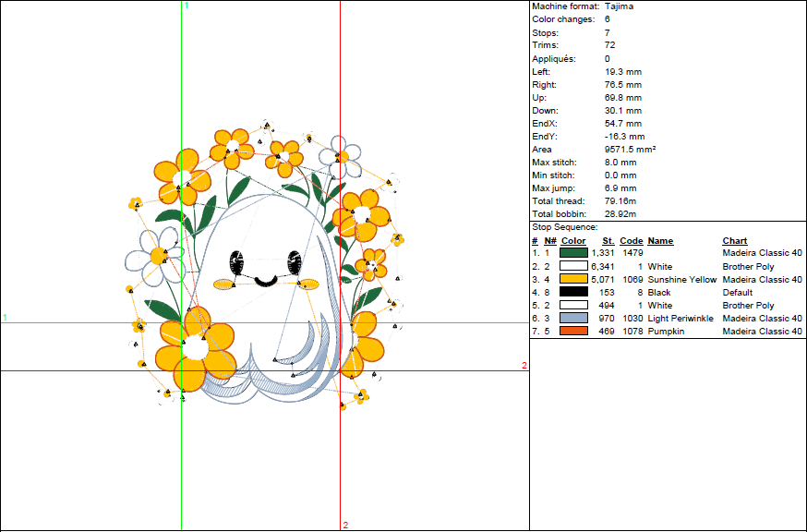Click the Pumpkin orange color swatch
807x532 pixels.
573,331
